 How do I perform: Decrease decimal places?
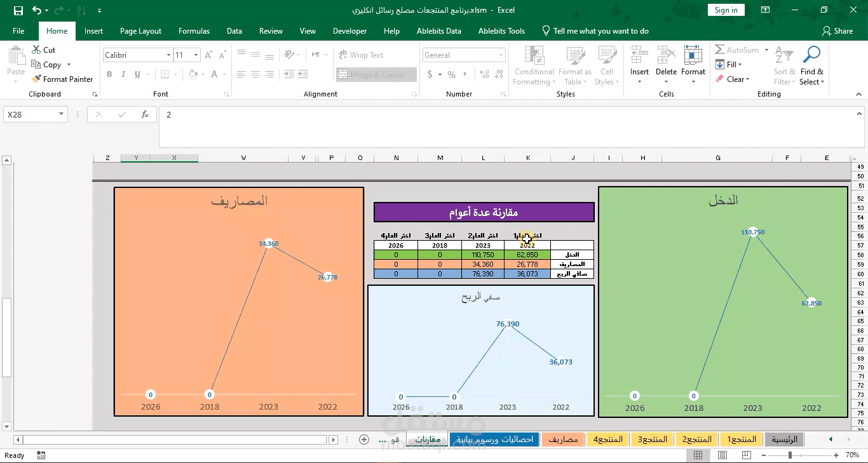point(499,74)
